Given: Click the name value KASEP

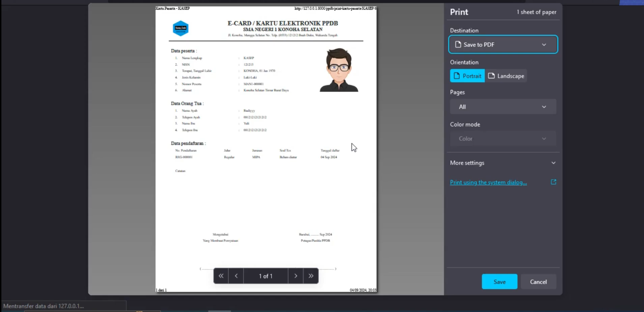Looking at the screenshot, I should click(249, 58).
